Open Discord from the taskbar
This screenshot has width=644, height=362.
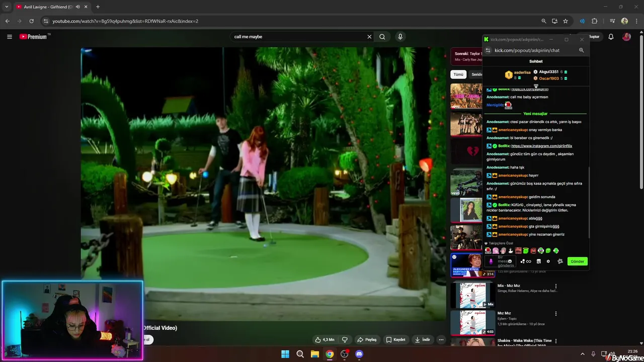tap(359, 354)
